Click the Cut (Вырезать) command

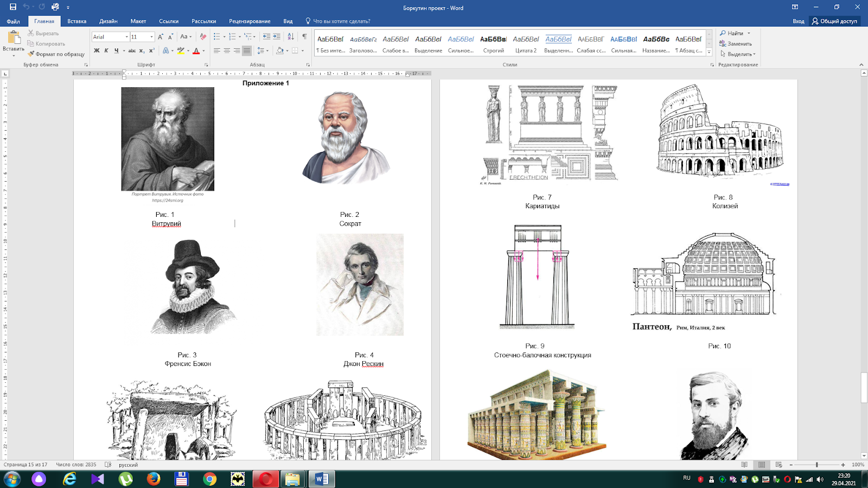click(x=43, y=33)
